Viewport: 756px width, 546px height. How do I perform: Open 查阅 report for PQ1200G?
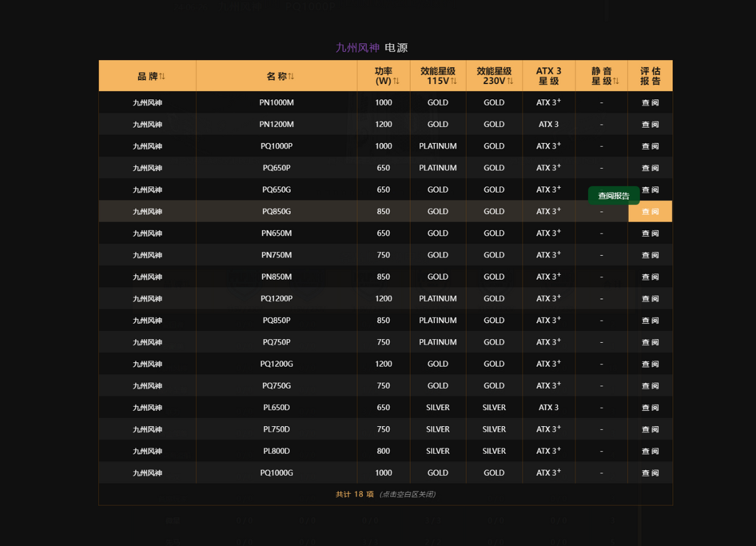[650, 364]
